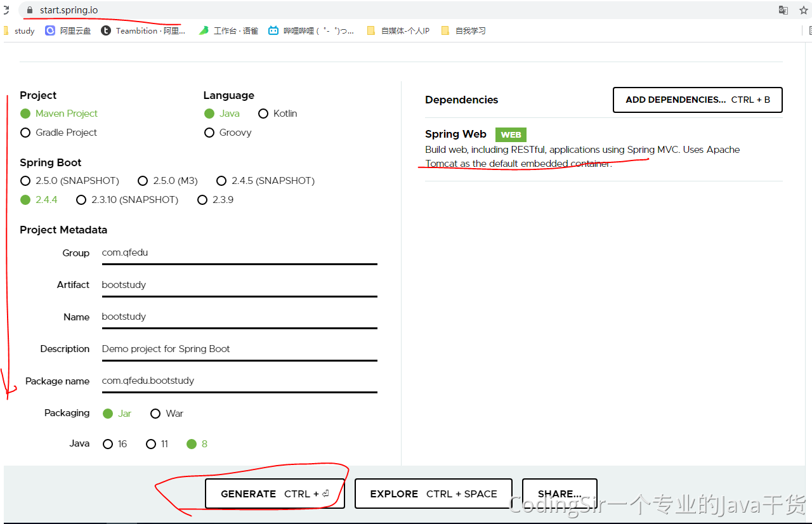Select War packaging
Viewport: 812px width, 524px height.
coord(167,414)
